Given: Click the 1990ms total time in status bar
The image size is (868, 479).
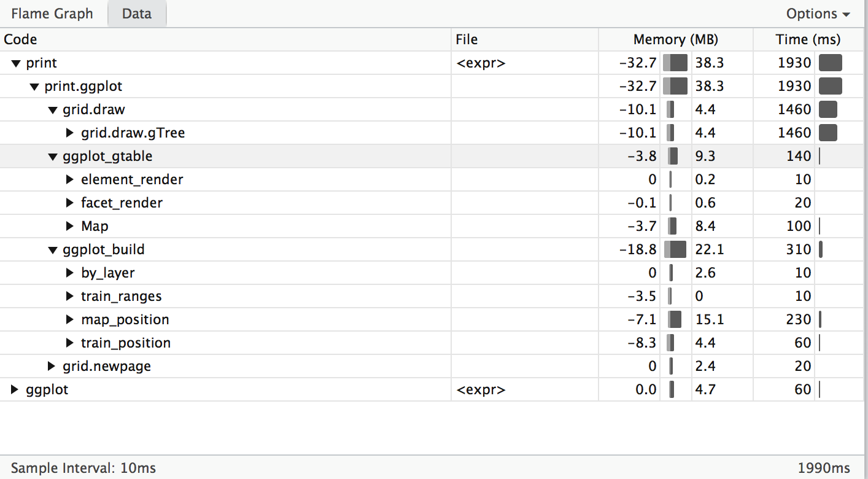Looking at the screenshot, I should (x=824, y=468).
